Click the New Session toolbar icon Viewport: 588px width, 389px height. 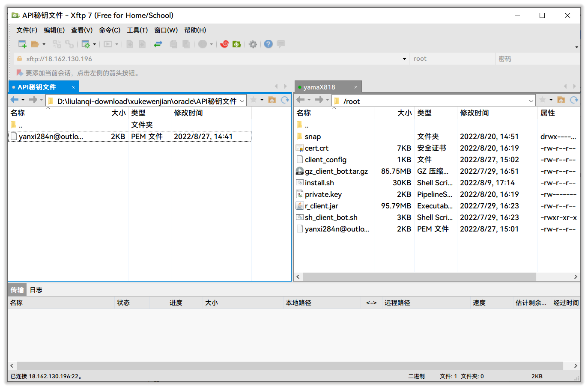click(x=22, y=44)
